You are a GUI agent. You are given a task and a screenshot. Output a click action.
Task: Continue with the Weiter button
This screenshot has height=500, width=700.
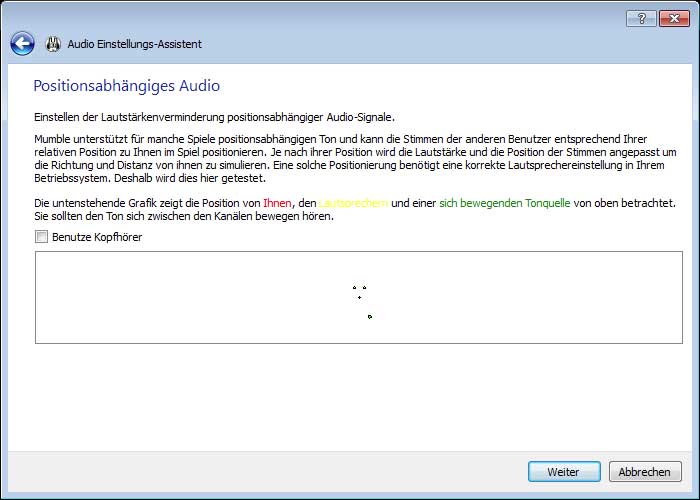point(564,471)
